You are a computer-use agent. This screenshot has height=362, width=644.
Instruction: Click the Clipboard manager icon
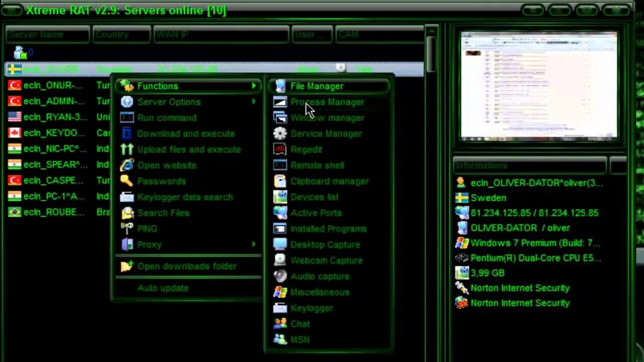click(x=280, y=181)
